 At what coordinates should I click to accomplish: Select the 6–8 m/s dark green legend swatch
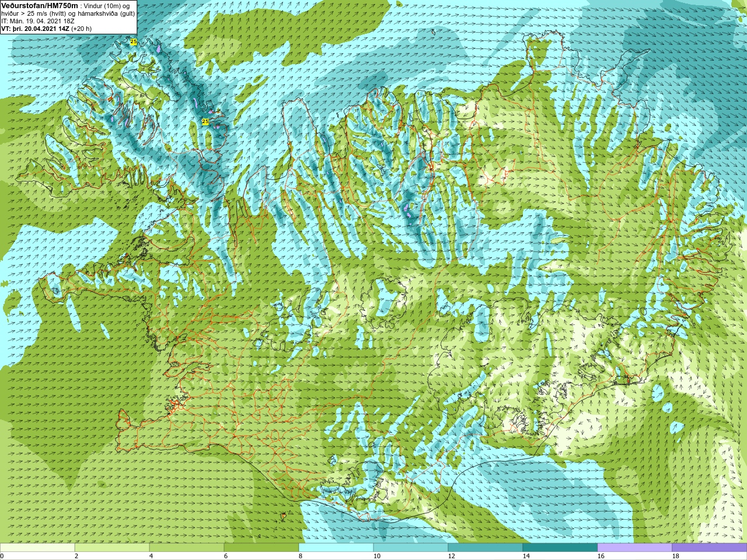(x=261, y=547)
